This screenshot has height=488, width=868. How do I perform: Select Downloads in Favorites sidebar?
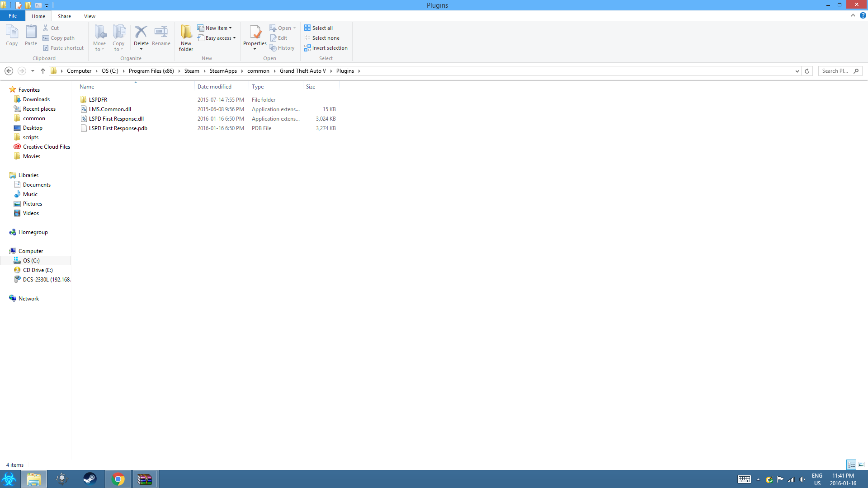36,99
